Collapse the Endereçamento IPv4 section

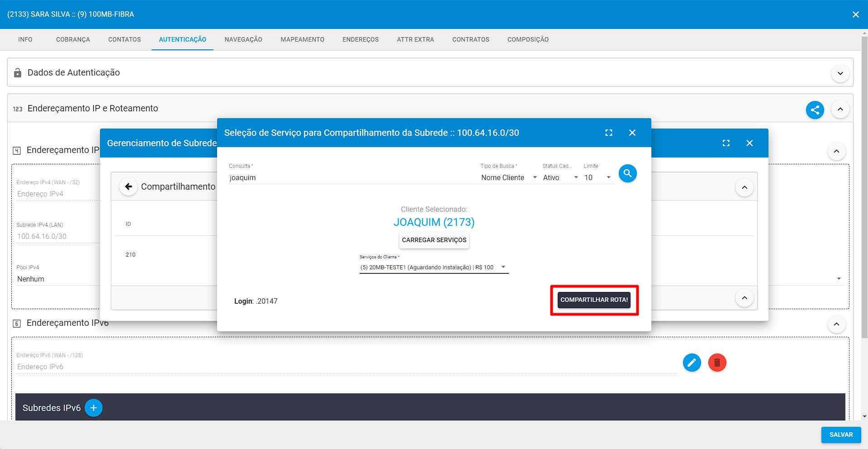pos(836,151)
